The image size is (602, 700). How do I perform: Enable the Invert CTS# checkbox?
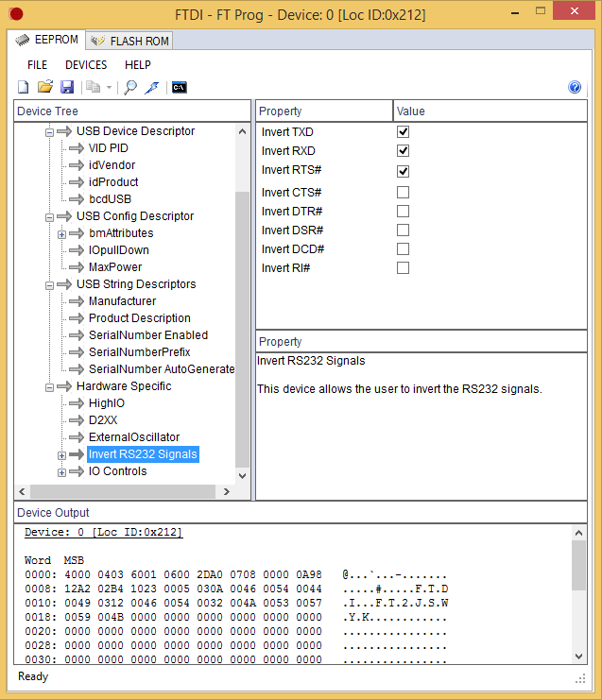[x=403, y=192]
